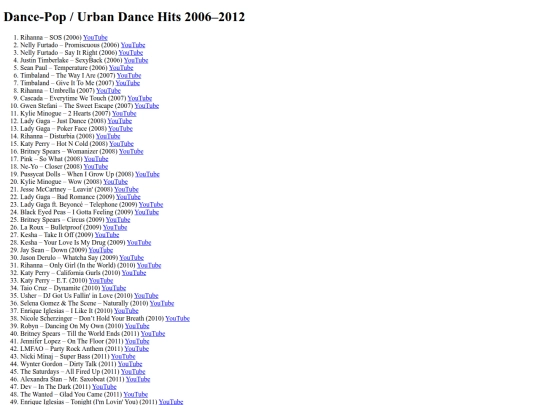
Task: Open YouTube link for Give It To Me
Action: click(x=128, y=83)
